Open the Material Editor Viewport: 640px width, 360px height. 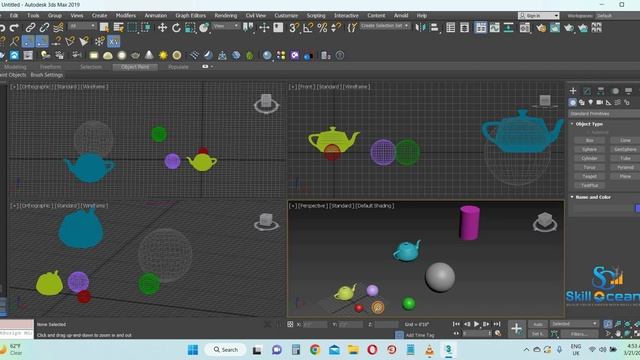(525, 28)
